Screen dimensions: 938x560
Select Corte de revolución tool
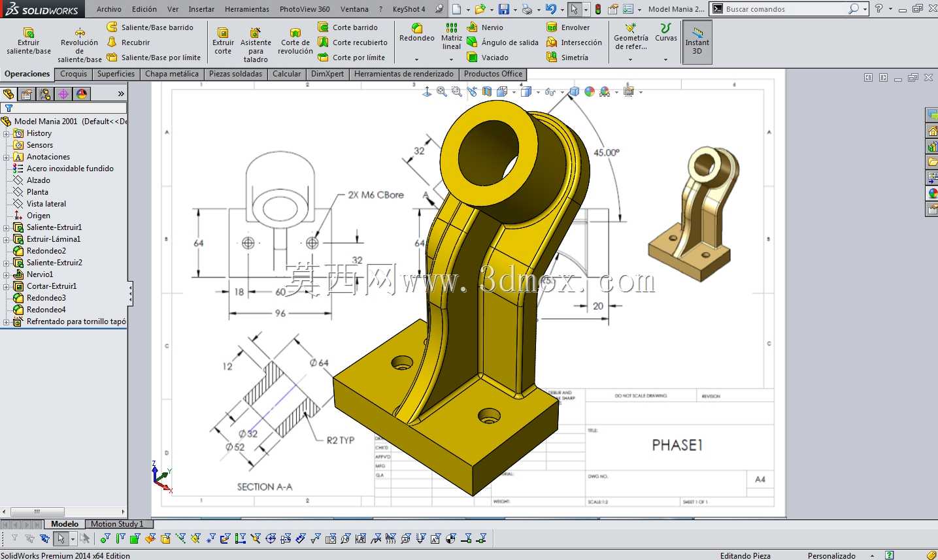(295, 41)
